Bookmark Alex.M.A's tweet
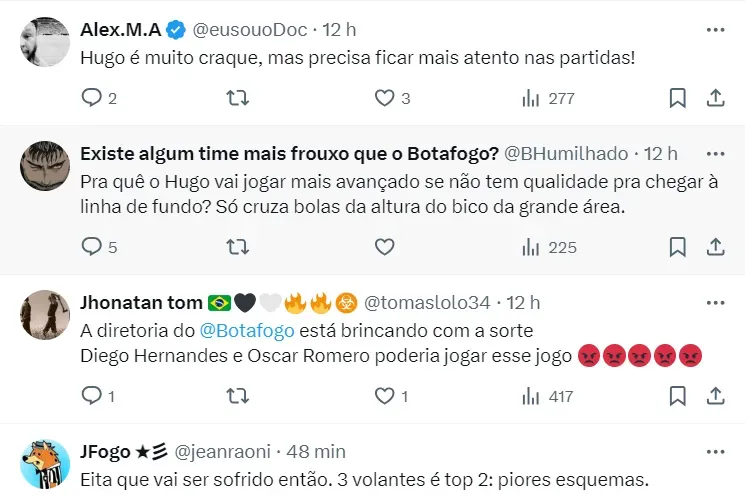The width and height of the screenshot is (745, 501). point(677,98)
